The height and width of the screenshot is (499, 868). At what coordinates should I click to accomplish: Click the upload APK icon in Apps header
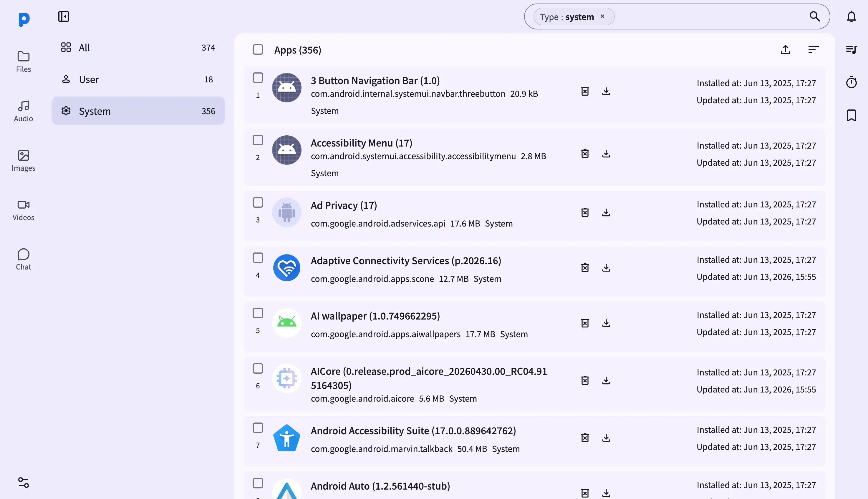785,50
